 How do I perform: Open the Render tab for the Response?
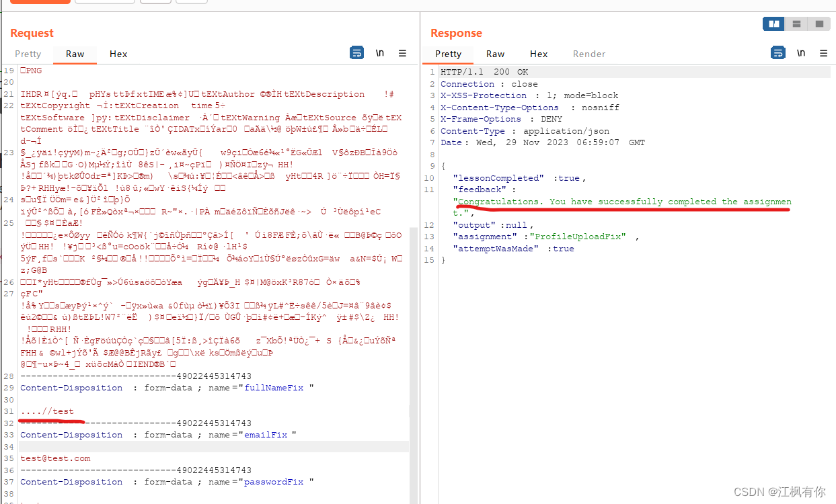(588, 54)
